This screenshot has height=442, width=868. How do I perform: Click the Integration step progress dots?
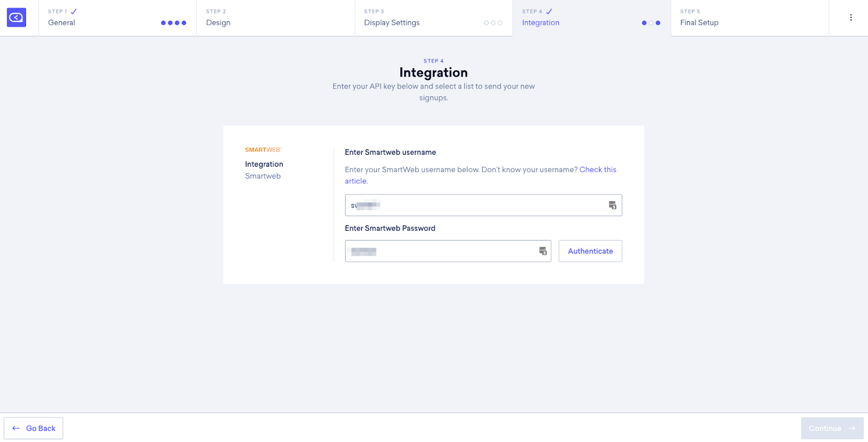(651, 23)
